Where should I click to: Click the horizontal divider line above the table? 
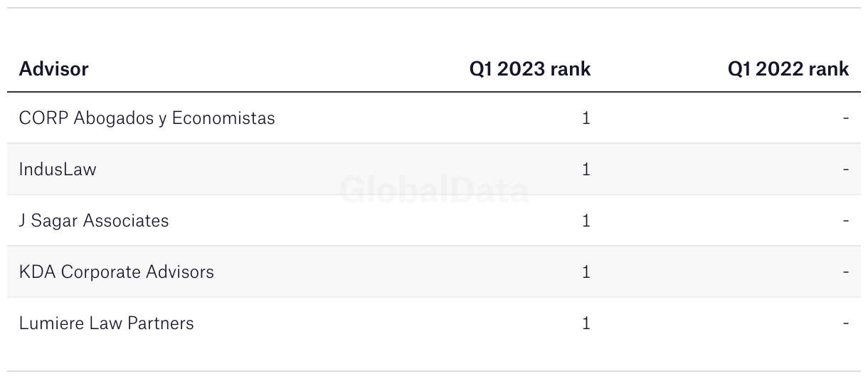(434, 8)
